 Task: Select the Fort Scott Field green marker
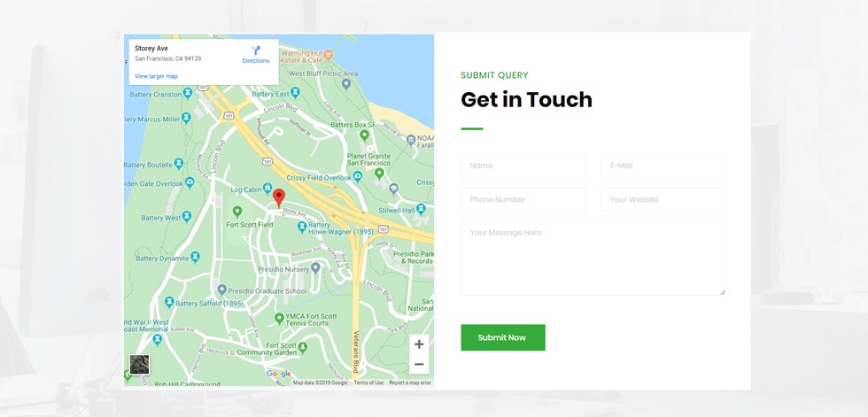237,212
